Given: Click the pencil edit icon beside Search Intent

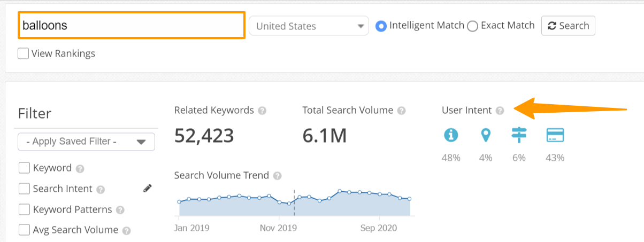Looking at the screenshot, I should (148, 188).
